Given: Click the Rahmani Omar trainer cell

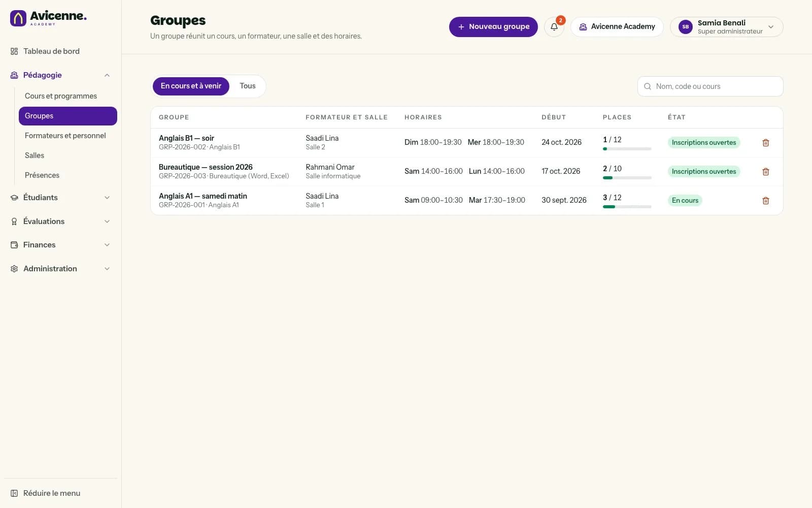Looking at the screenshot, I should click(330, 167).
